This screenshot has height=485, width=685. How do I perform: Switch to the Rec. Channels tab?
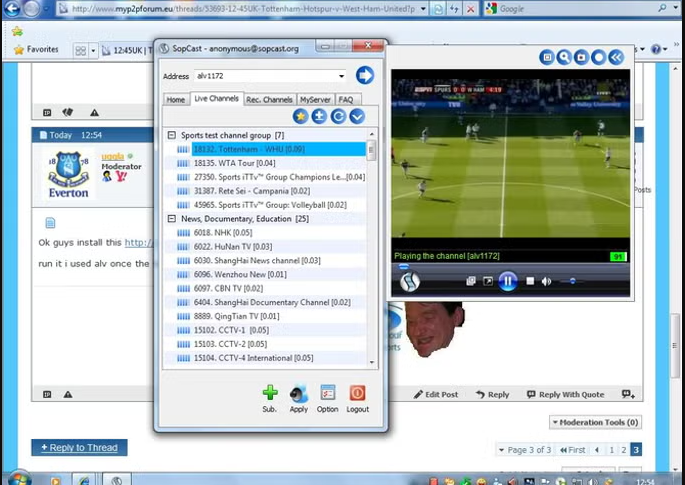269,100
